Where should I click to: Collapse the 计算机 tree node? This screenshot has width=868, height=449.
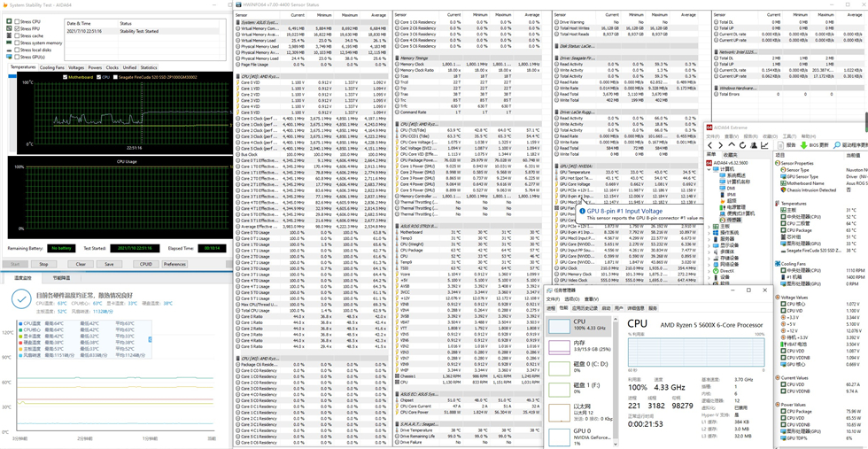click(709, 169)
